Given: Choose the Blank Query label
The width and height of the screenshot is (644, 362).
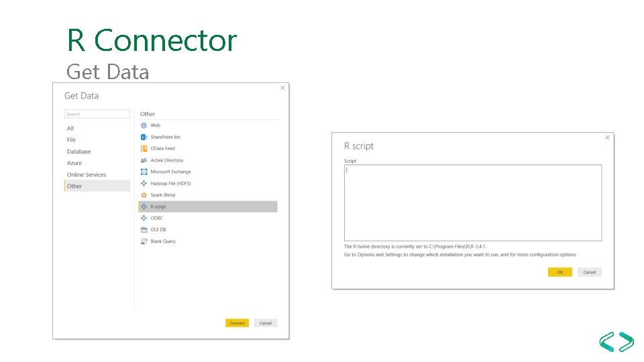Looking at the screenshot, I should tap(162, 241).
